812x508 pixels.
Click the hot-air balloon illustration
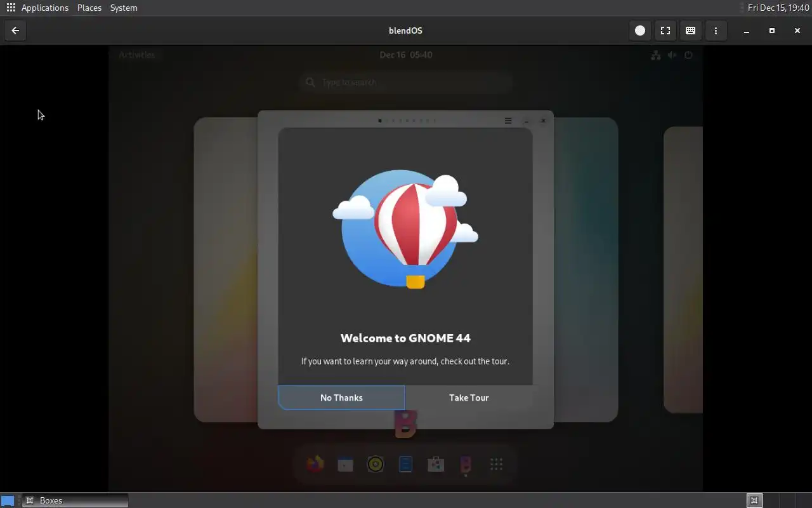(405, 229)
